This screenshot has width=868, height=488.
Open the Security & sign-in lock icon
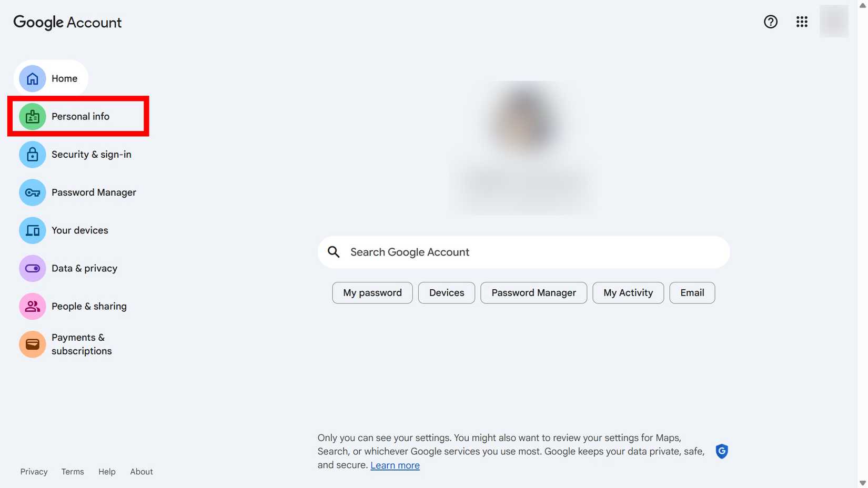coord(32,154)
